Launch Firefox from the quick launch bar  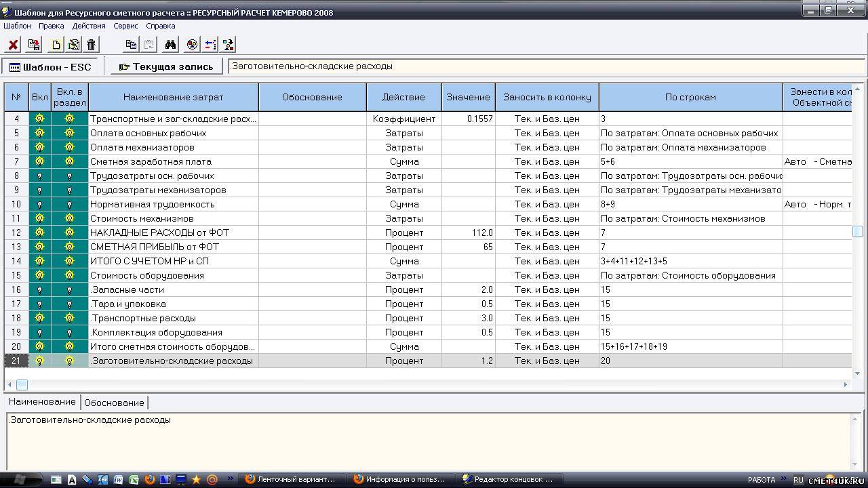click(x=150, y=479)
